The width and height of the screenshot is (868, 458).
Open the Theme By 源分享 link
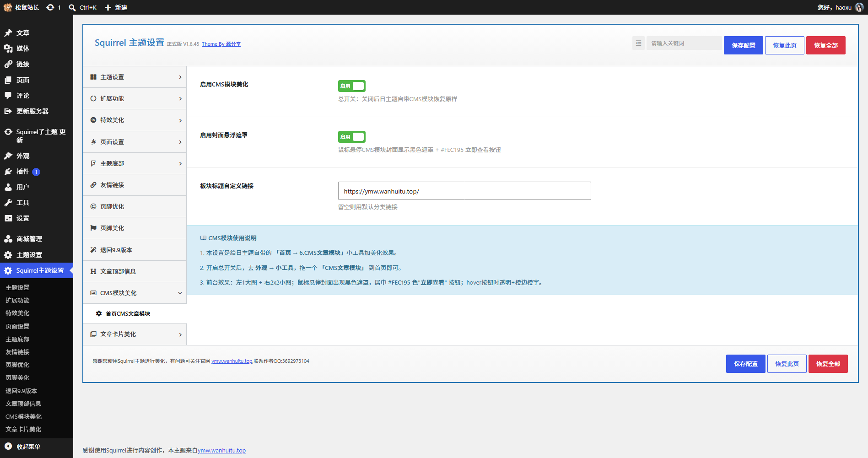(221, 44)
